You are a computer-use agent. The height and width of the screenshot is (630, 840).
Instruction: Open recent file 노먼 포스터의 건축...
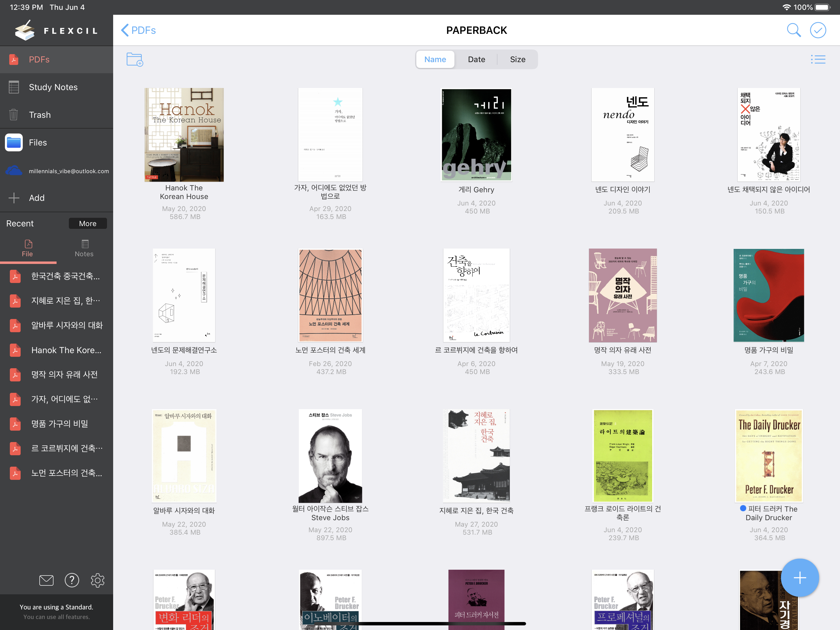click(x=57, y=473)
